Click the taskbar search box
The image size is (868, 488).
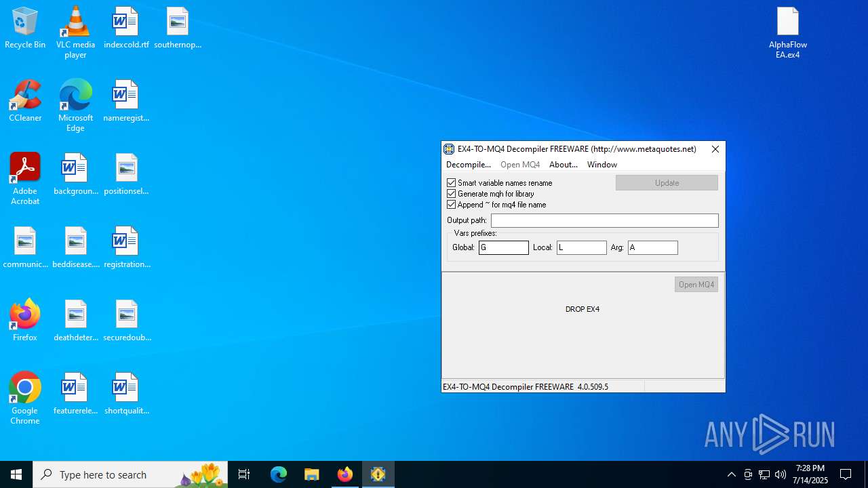130,474
